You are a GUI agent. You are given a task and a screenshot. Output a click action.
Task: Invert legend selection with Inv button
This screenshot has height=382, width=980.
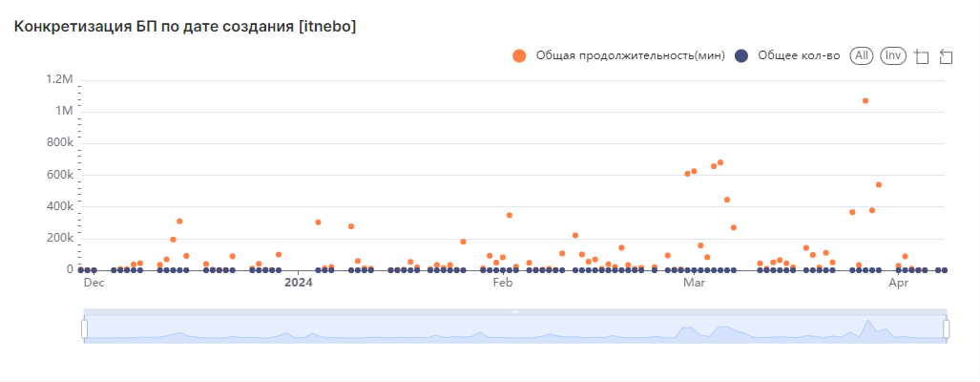pos(893,56)
